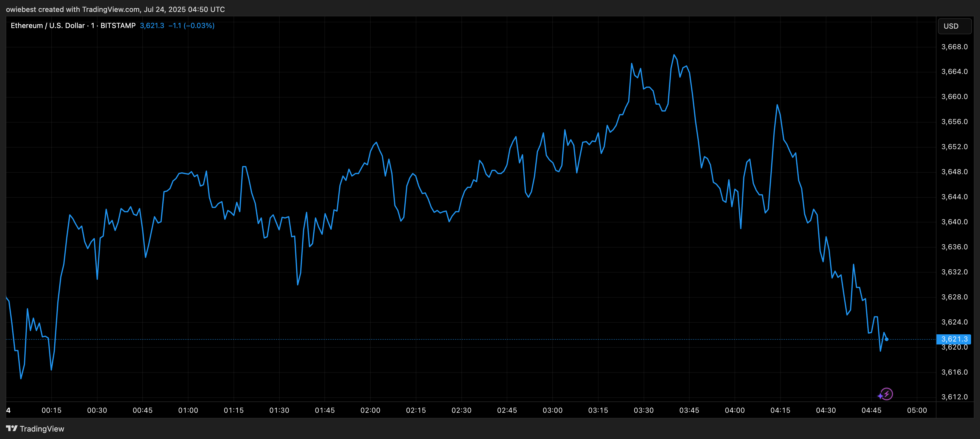The width and height of the screenshot is (980, 439).
Task: Click the 3,612.0 price axis label
Action: click(x=954, y=397)
